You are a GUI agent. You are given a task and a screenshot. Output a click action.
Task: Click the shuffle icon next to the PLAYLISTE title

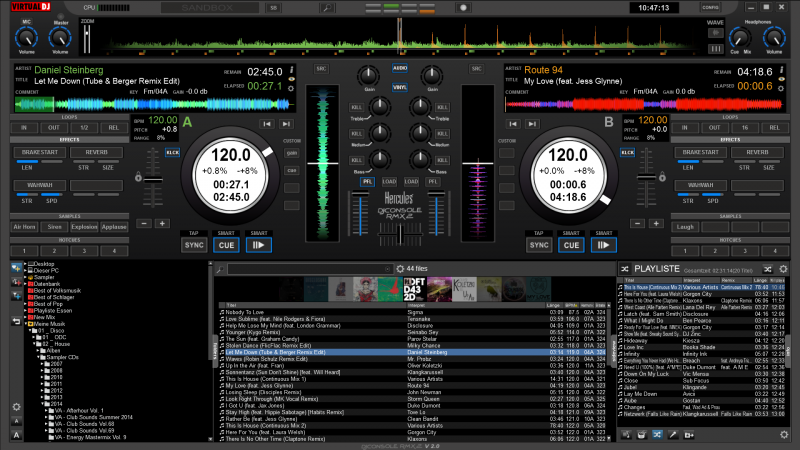[x=625, y=269]
